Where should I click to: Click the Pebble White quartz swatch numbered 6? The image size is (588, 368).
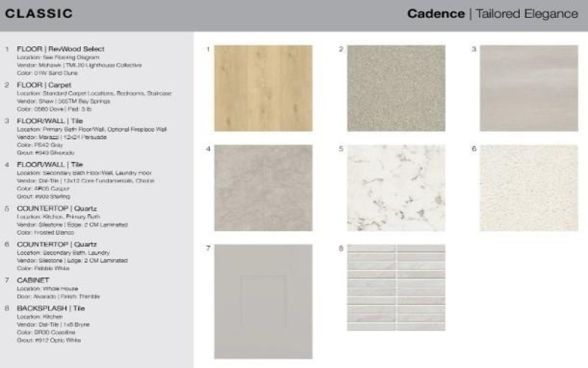point(529,187)
